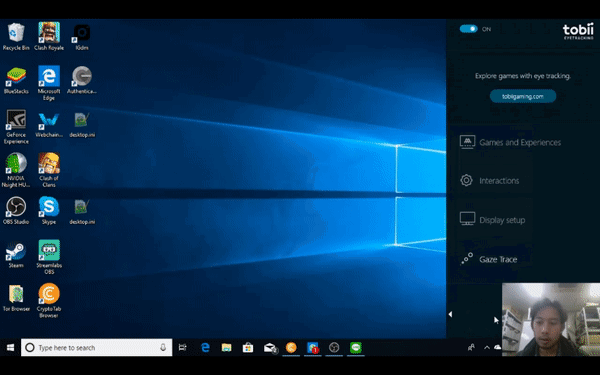This screenshot has height=375, width=600.
Task: Select the CryptoTab Browser desktop icon
Action: click(49, 300)
